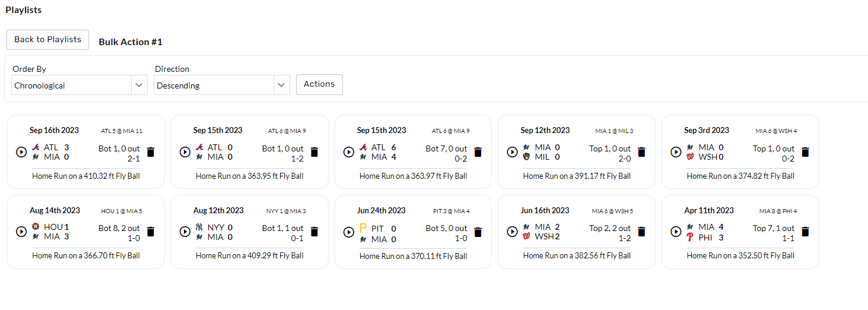The height and width of the screenshot is (310, 868).
Task: Play the Sep 16th 2023 ATL home run clip
Action: [x=21, y=152]
